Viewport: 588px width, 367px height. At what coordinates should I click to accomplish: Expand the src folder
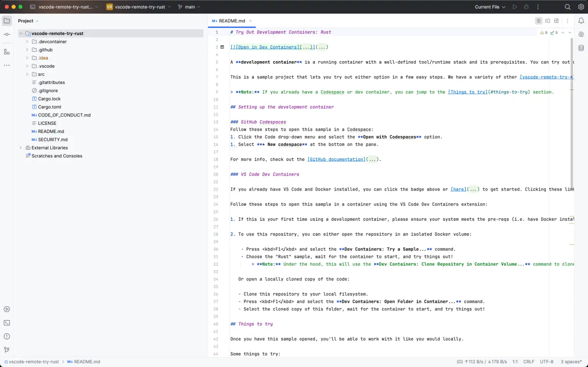point(27,74)
